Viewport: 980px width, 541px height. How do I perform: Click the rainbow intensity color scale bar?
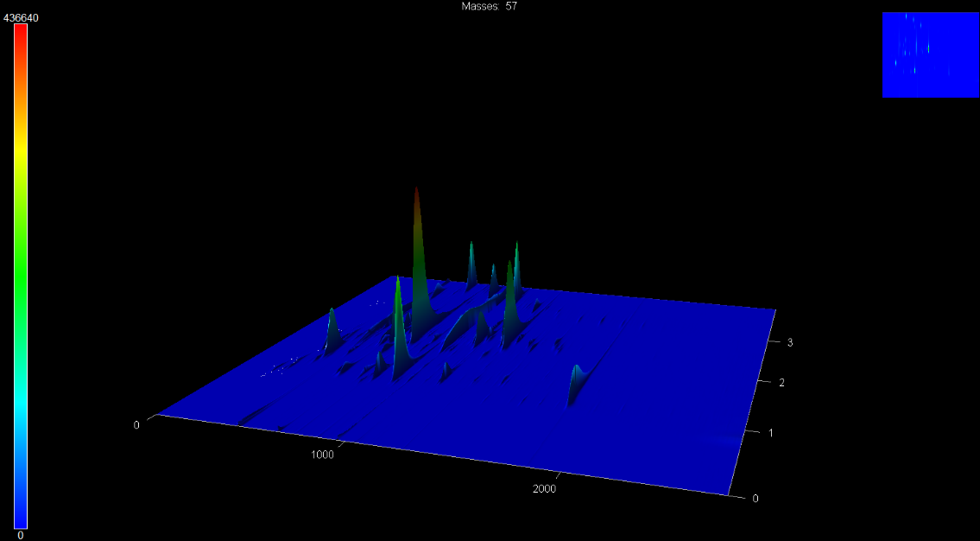click(x=21, y=277)
